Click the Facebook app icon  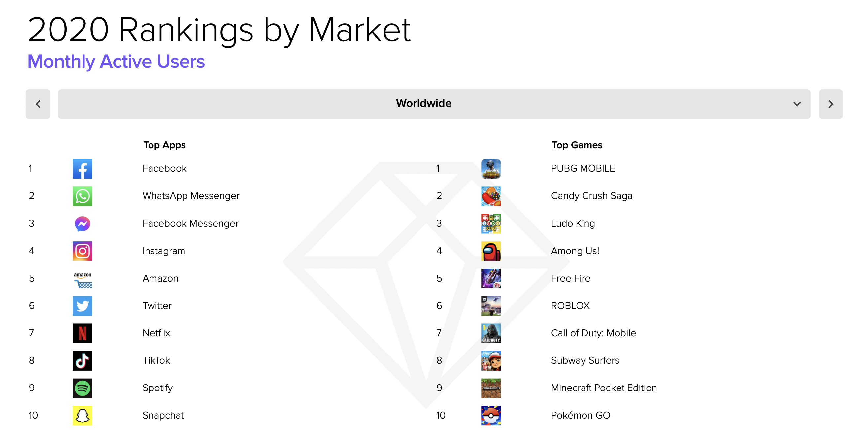(82, 168)
